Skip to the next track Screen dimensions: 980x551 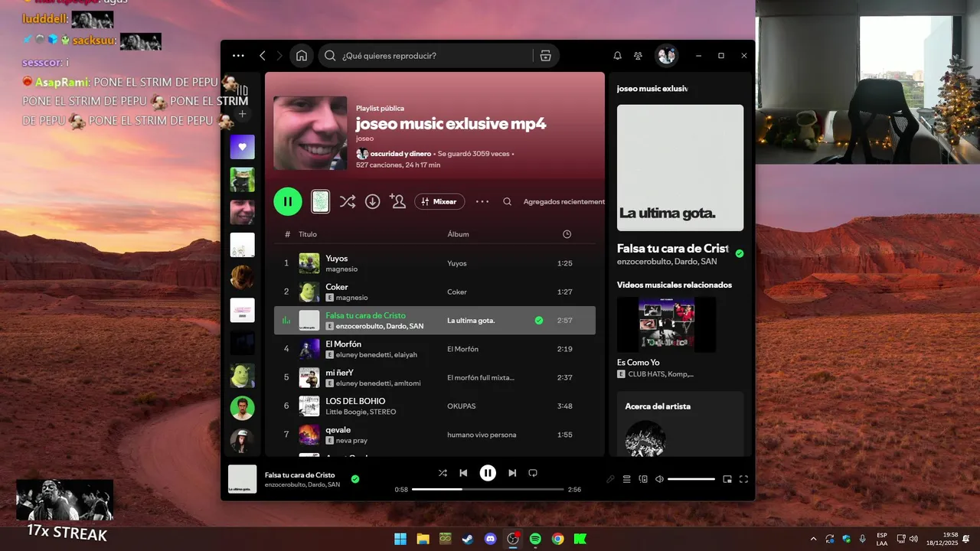[x=512, y=473]
